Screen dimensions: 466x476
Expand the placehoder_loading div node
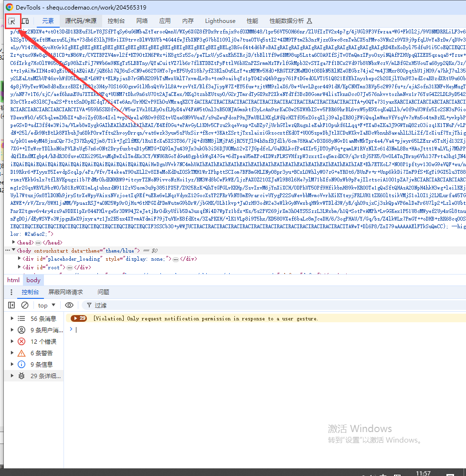[20, 259]
